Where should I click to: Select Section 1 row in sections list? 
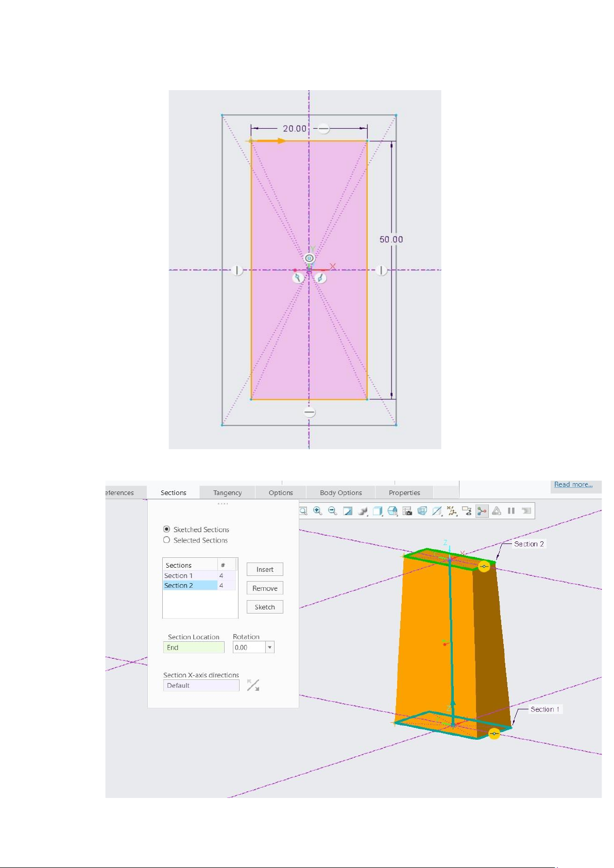point(199,575)
